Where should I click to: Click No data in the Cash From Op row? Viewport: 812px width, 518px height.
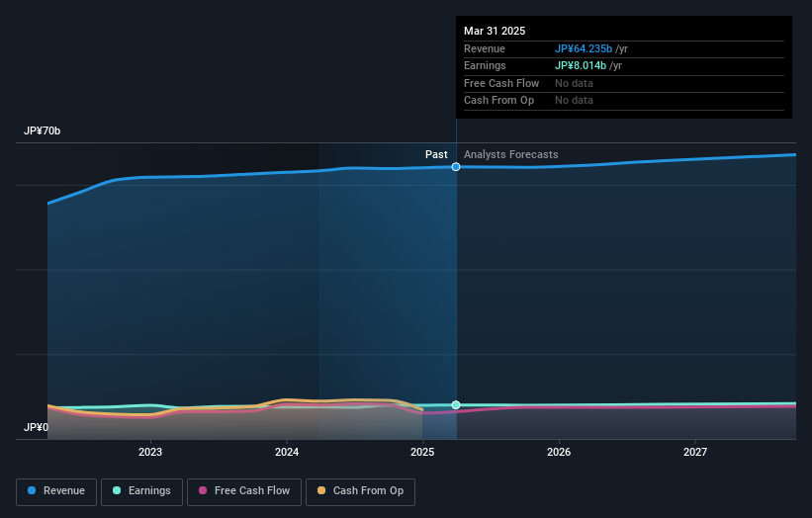click(x=574, y=101)
